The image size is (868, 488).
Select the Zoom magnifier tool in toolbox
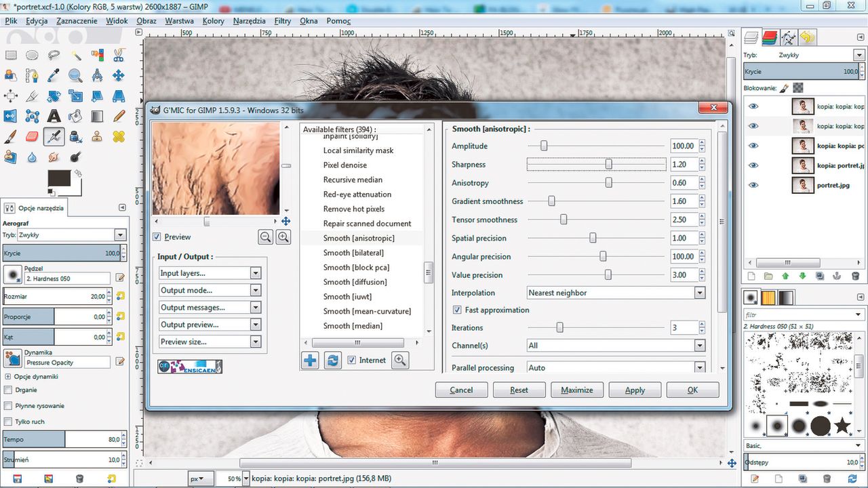pyautogui.click(x=75, y=75)
